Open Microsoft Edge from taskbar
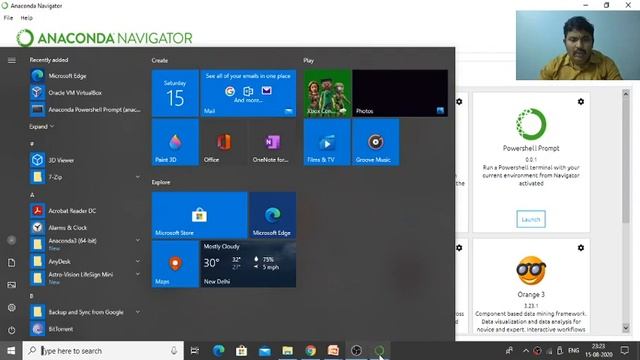The height and width of the screenshot is (360, 640). [218, 351]
